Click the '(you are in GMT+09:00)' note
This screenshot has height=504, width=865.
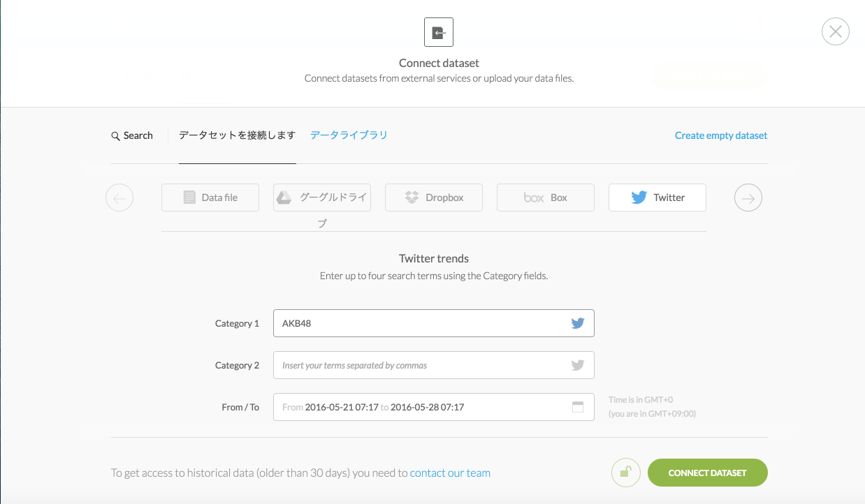pyautogui.click(x=652, y=413)
